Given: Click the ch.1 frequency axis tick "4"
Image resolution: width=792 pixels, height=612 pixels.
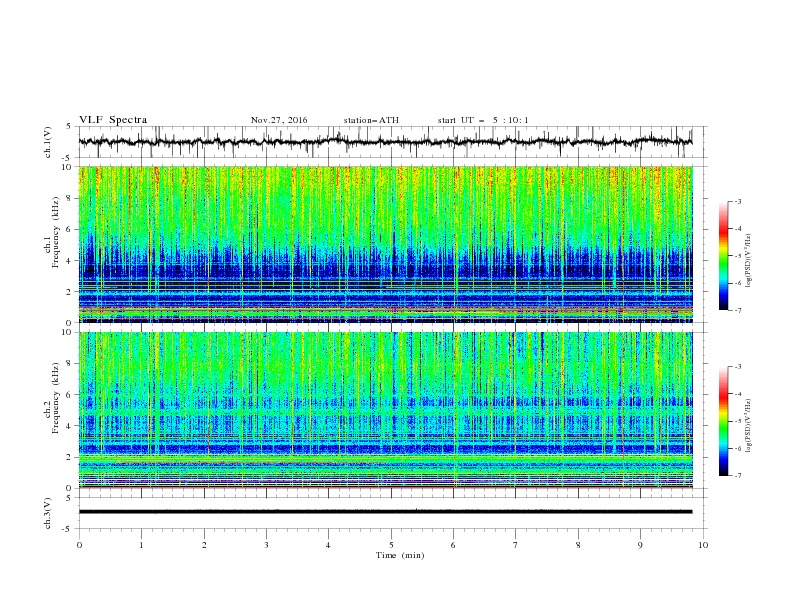Looking at the screenshot, I should pos(70,261).
